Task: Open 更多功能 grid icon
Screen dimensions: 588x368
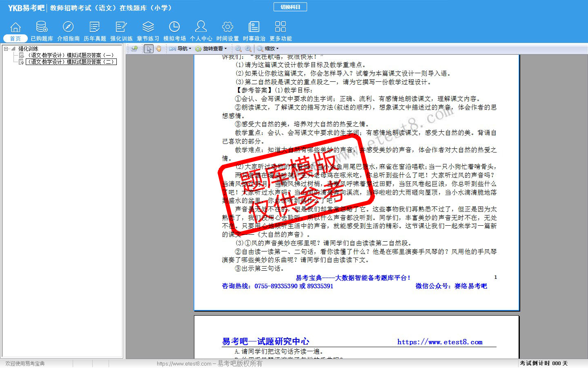Action: pyautogui.click(x=281, y=27)
